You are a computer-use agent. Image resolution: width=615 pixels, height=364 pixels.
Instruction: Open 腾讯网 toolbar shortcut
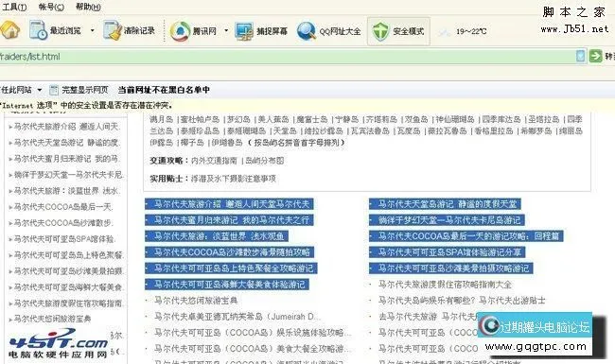pyautogui.click(x=193, y=31)
